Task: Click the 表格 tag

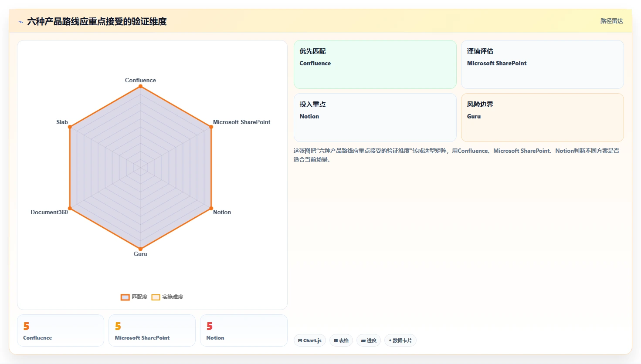Action: 341,340
